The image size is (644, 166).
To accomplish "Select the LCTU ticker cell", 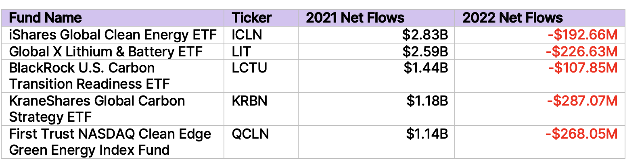I will click(249, 68).
